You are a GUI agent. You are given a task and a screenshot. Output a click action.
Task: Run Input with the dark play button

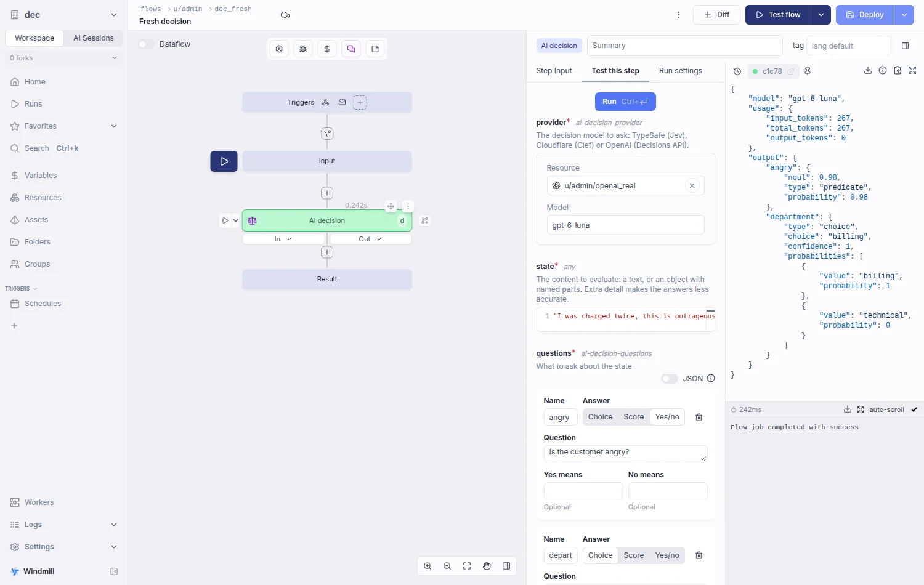[224, 161]
